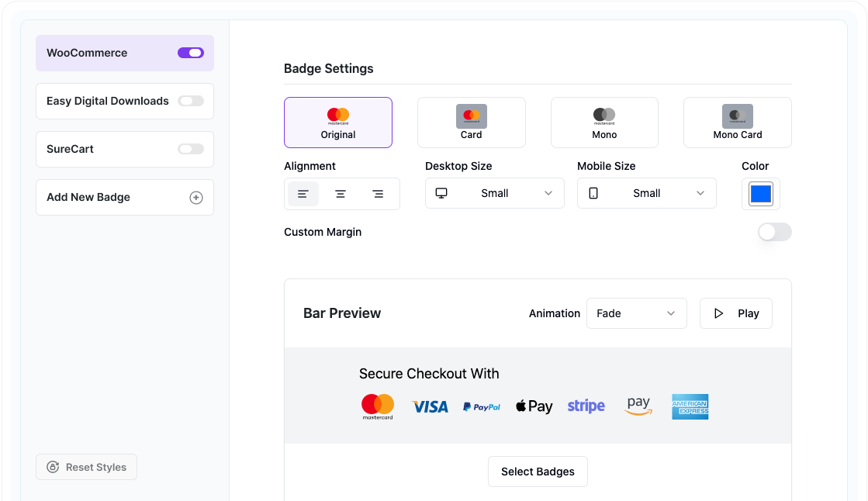
Task: Click the Select Badges button
Action: 538,472
